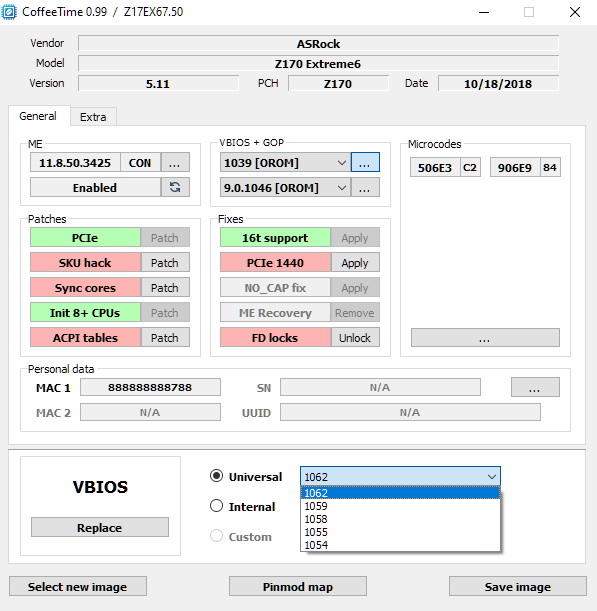Apply the PCIe 1440 fix

tap(355, 263)
